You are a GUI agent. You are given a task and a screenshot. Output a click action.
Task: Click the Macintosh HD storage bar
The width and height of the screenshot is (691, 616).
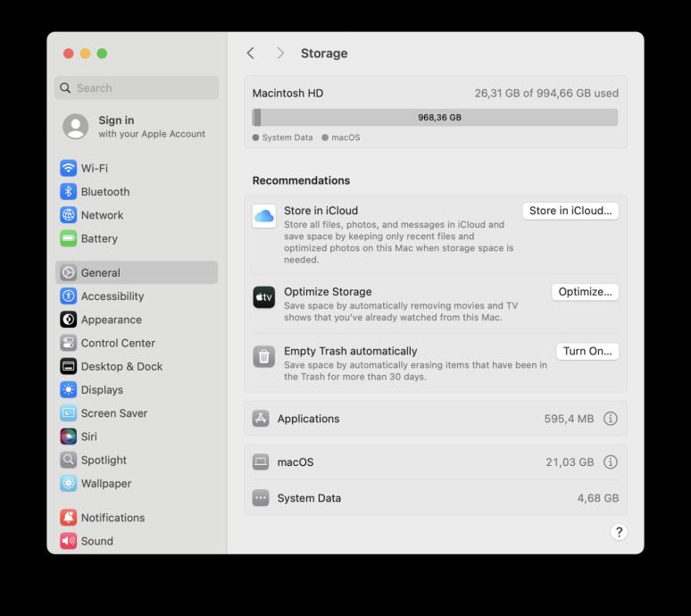pos(435,118)
